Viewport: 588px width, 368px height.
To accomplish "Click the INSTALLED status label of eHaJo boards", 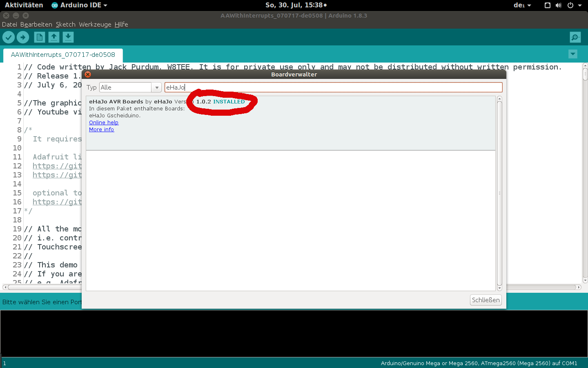I will click(x=229, y=102).
